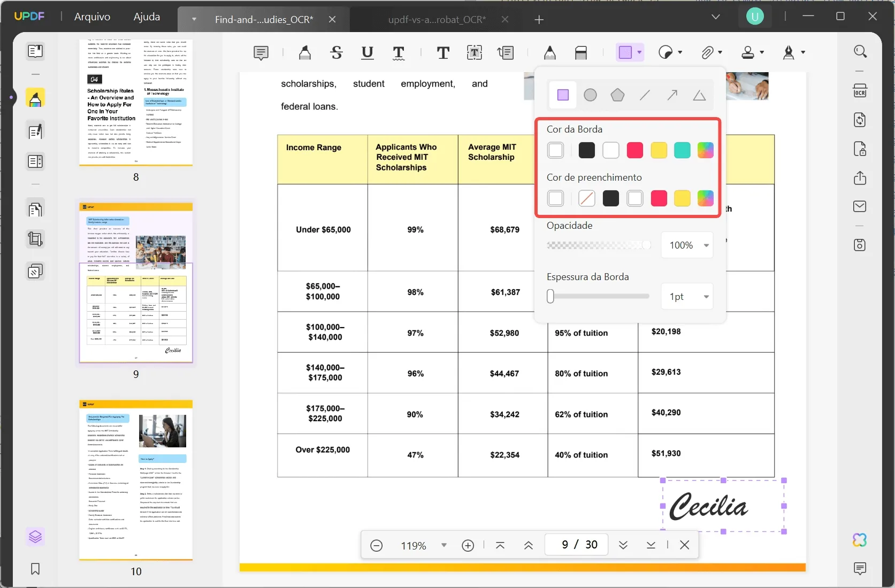Screen dimensions: 895x588
Task: Zoom out with the minus button
Action: pos(377,545)
